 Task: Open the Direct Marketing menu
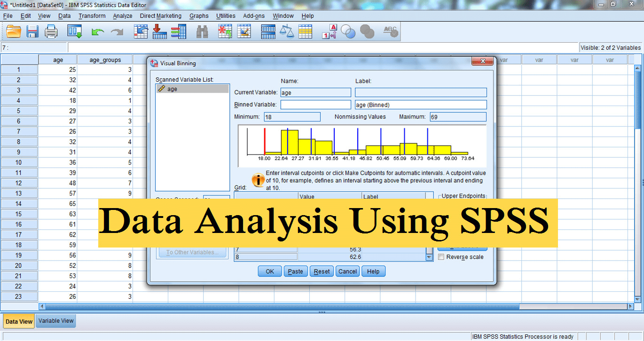(160, 15)
